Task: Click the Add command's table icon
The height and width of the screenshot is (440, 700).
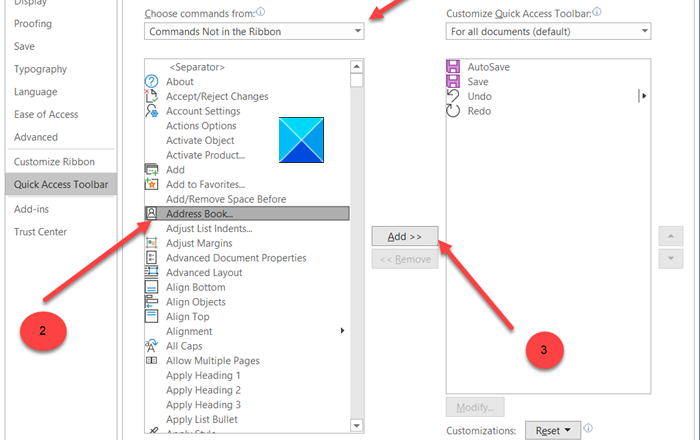Action: coord(151,170)
